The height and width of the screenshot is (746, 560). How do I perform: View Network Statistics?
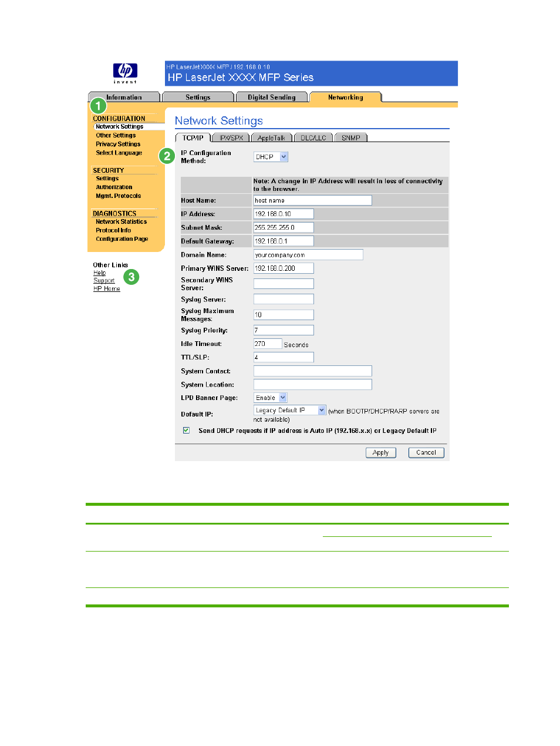click(x=122, y=222)
